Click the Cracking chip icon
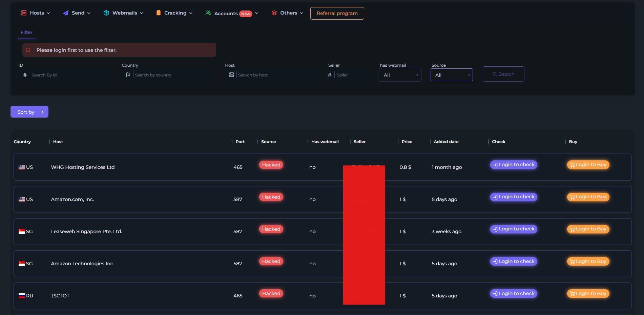644x315 pixels. pyautogui.click(x=159, y=13)
